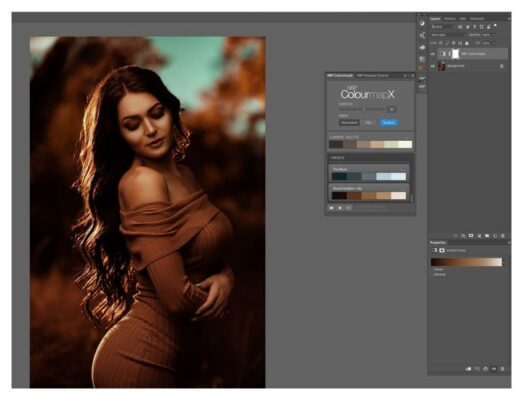523x400 pixels.
Task: Click the gradient bar in Properties panel
Action: (467, 262)
